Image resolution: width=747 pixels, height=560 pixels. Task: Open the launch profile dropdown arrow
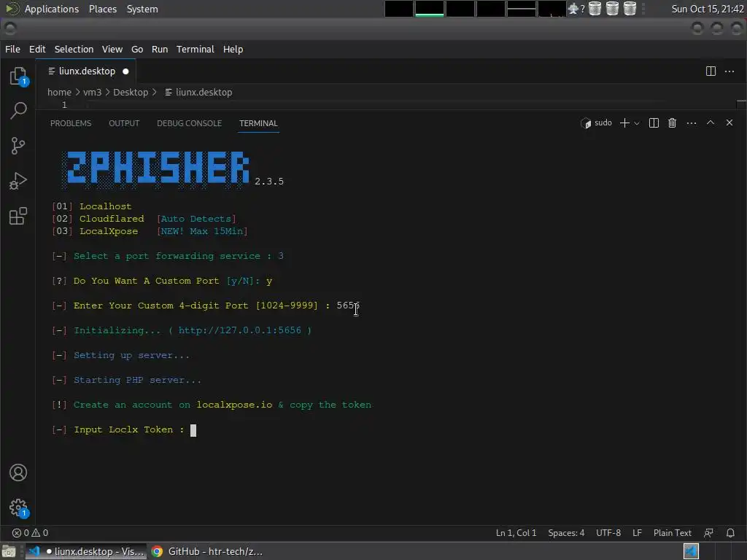click(x=636, y=123)
